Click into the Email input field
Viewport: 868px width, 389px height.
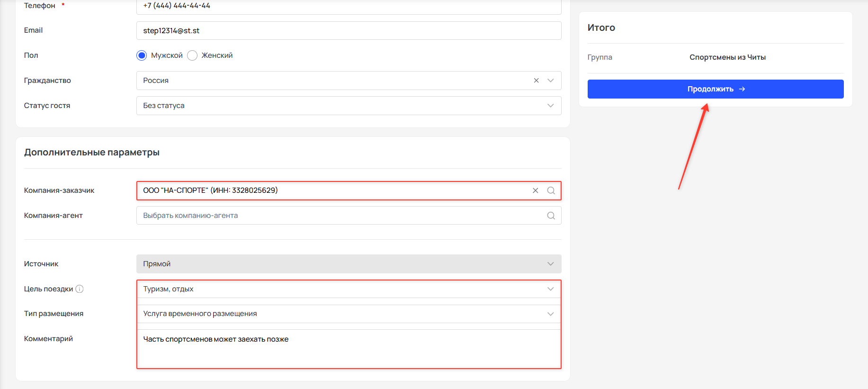click(x=349, y=31)
